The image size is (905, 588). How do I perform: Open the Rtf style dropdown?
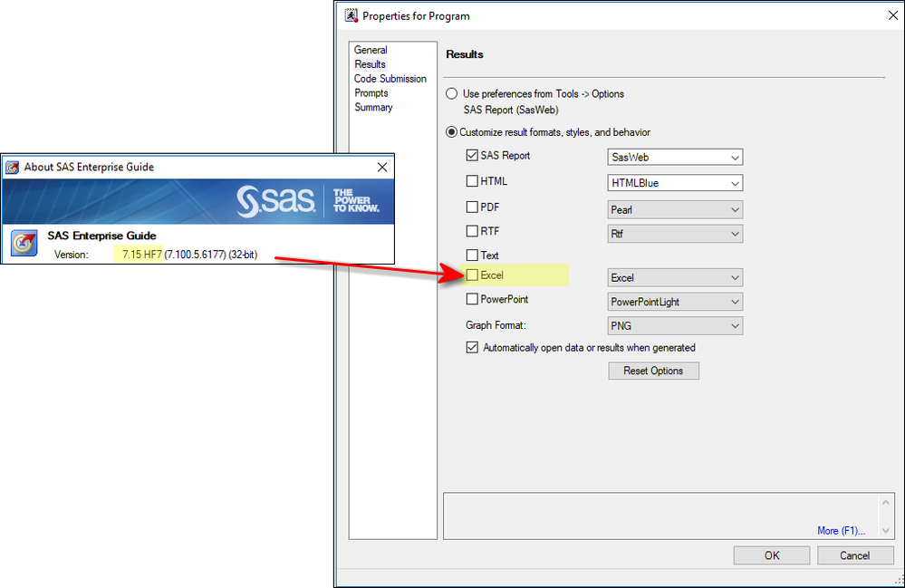click(675, 234)
